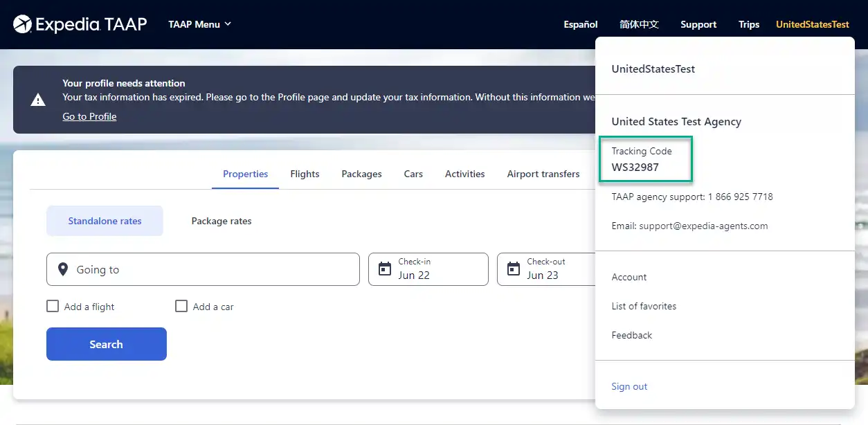Switch language to Español
868x425 pixels.
click(581, 24)
